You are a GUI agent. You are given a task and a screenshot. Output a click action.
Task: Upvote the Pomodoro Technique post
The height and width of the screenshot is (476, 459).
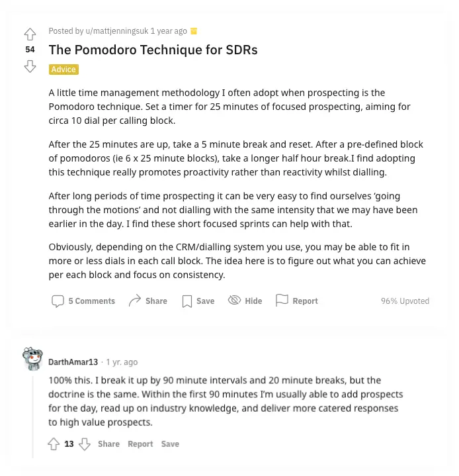point(30,34)
